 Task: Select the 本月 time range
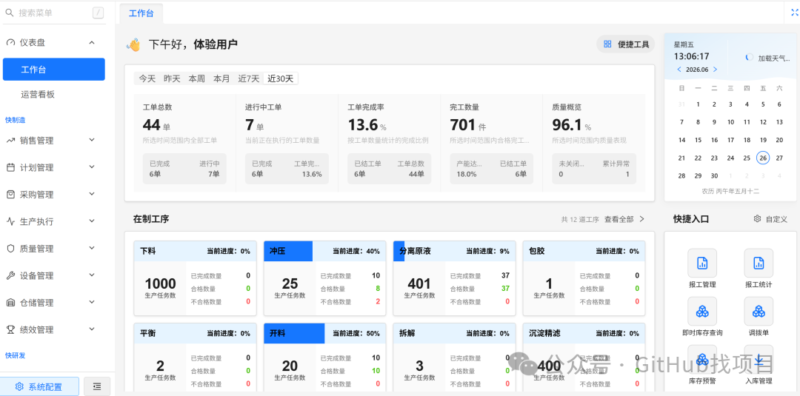click(221, 79)
